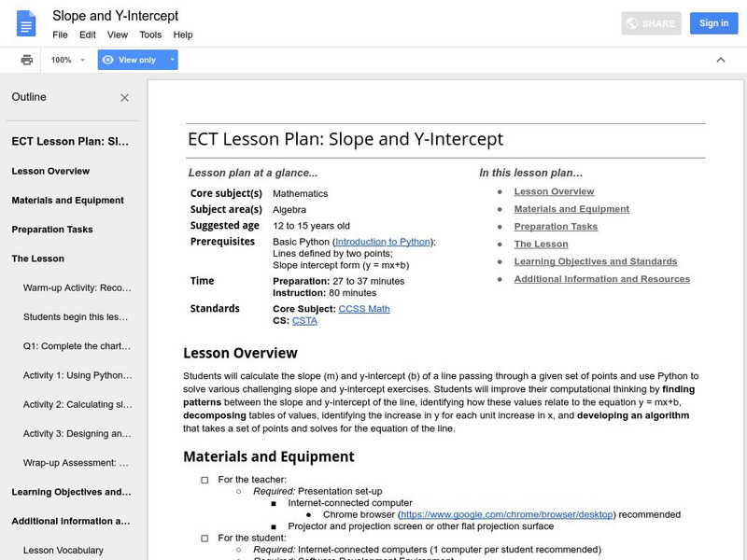Click the eye icon in View only
This screenshot has width=747, height=560.
click(108, 60)
